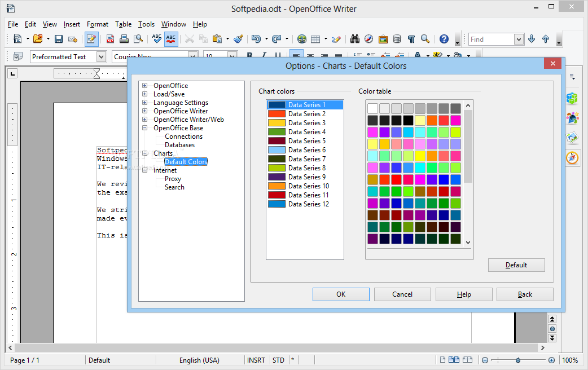
Task: Toggle Edit File mode icon
Action: (x=91, y=39)
